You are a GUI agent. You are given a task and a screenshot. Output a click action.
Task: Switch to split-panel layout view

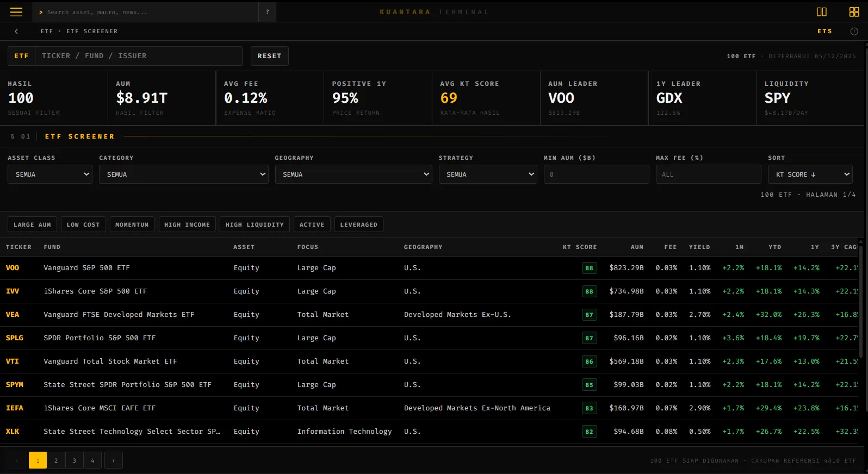coord(821,12)
